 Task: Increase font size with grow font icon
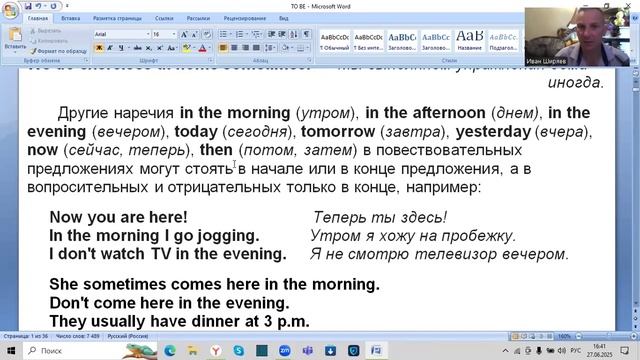184,34
